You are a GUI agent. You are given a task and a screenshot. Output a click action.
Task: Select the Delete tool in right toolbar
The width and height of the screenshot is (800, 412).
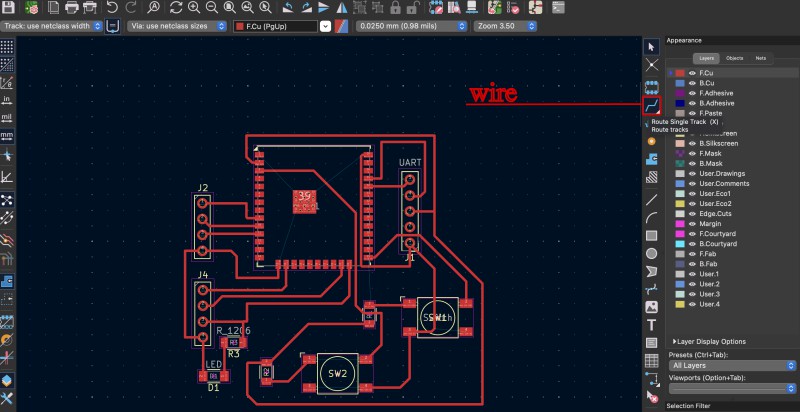point(652,396)
